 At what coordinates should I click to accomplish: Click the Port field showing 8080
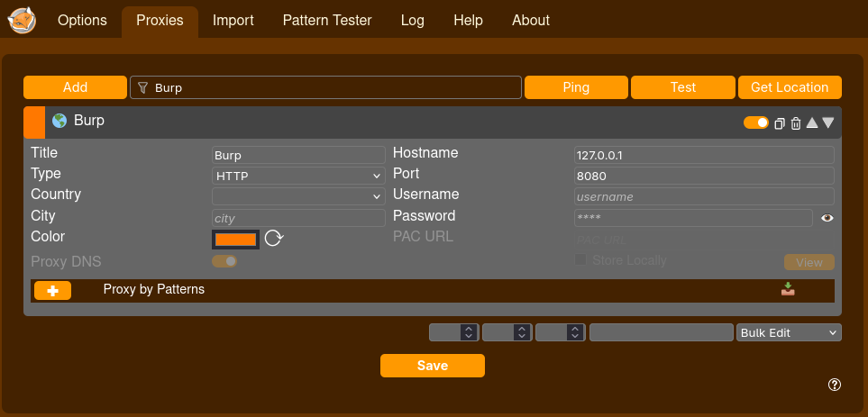tap(704, 176)
